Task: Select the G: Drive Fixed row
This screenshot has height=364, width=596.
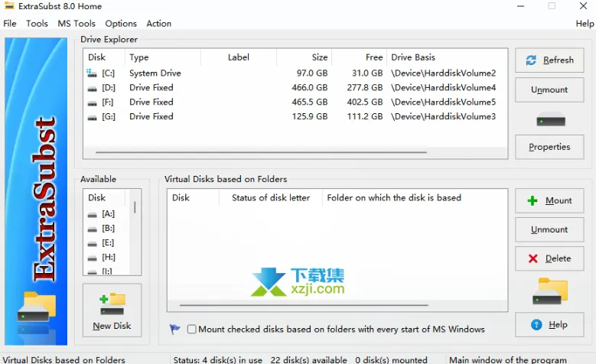Action: 295,116
